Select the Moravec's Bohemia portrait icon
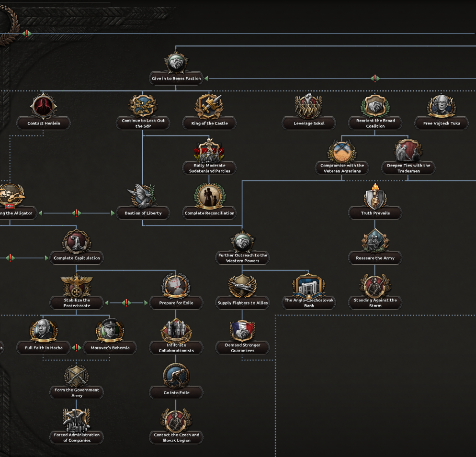The height and width of the screenshot is (457, 476). [110, 331]
